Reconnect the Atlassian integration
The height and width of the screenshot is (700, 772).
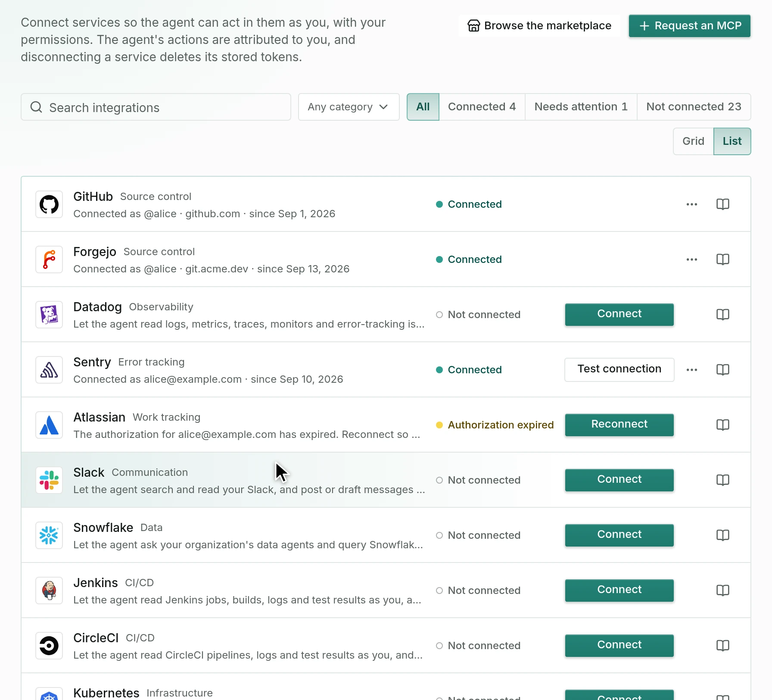[619, 425]
